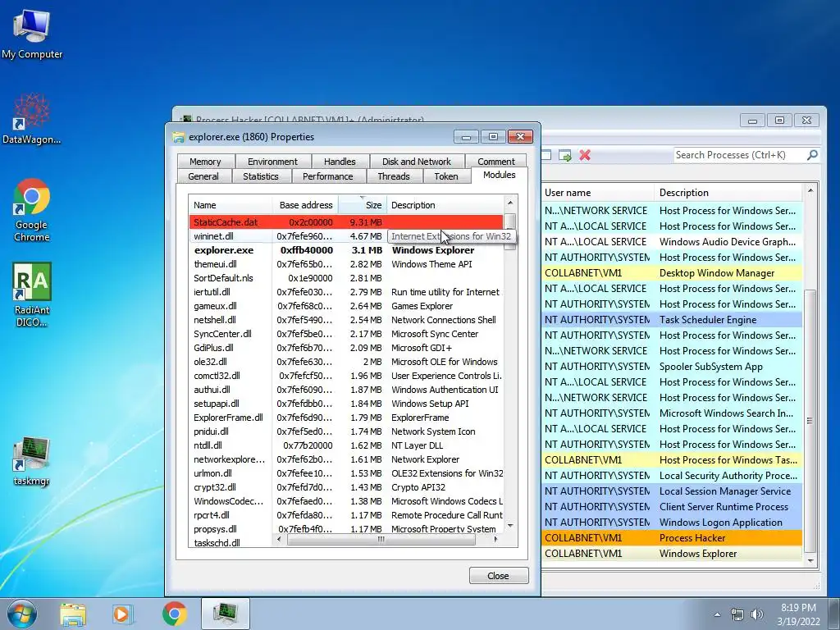The height and width of the screenshot is (630, 840).
Task: Switch to Statistics tab
Action: click(260, 176)
